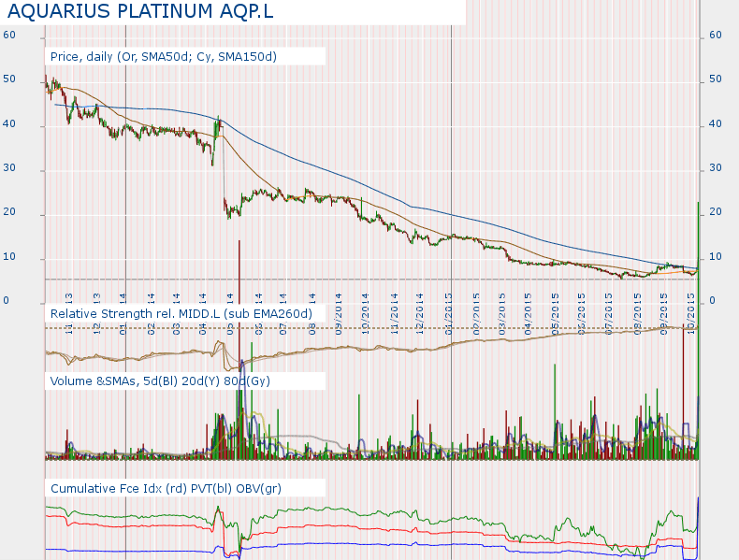Click the 10 value on the left price axis
Image resolution: width=739 pixels, height=560 pixels.
(x=9, y=257)
